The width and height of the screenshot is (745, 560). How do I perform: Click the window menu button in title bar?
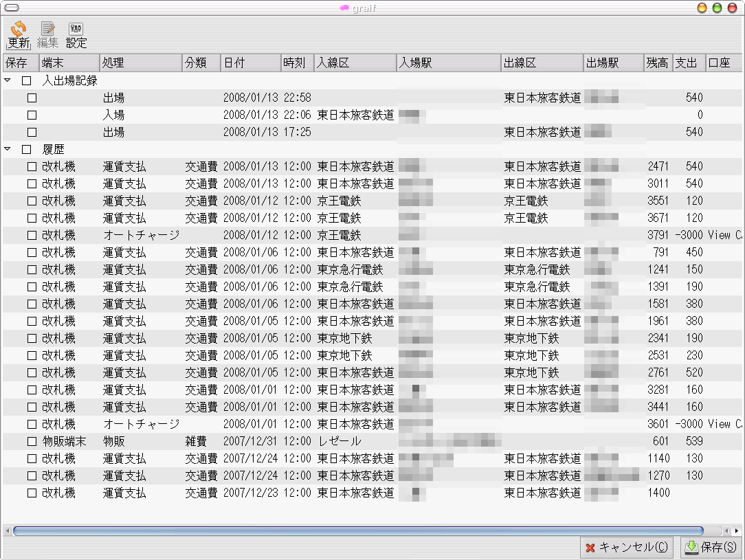coord(11,8)
